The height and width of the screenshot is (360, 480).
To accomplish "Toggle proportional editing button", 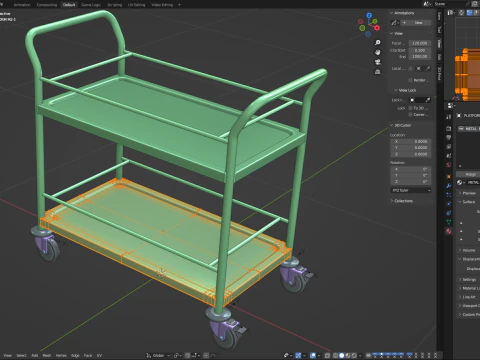I will [x=206, y=355].
